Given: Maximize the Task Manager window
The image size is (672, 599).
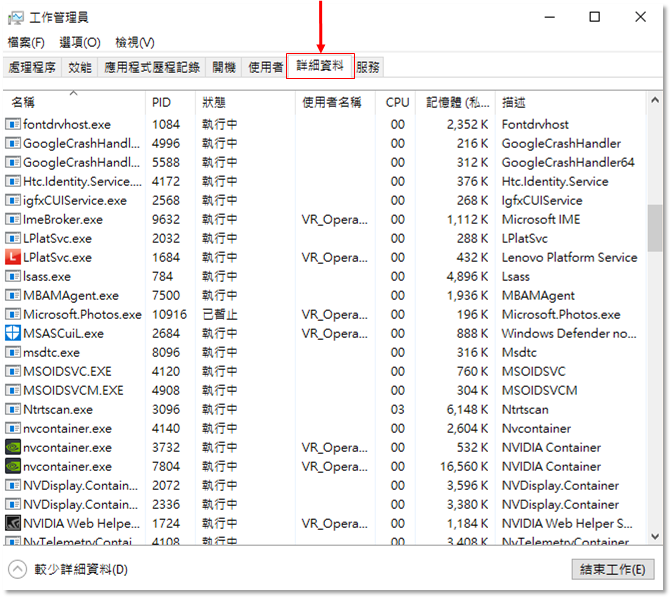Looking at the screenshot, I should point(595,18).
